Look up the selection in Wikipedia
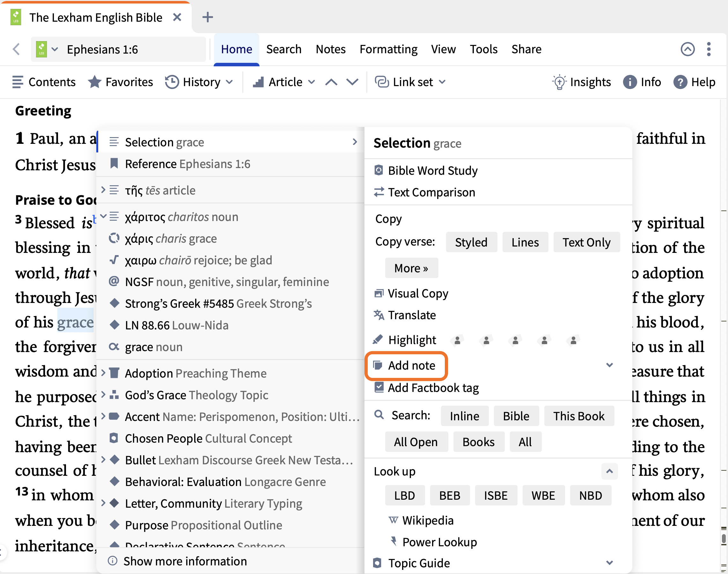Screen dimensions: 728x574 pyautogui.click(x=421, y=520)
